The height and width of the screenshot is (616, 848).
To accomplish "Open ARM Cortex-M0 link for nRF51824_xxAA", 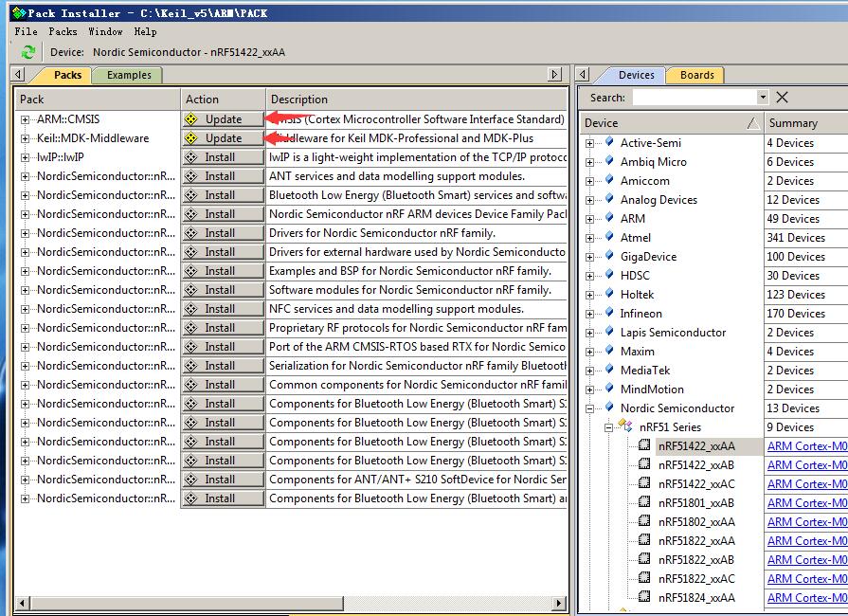I will pos(807,598).
